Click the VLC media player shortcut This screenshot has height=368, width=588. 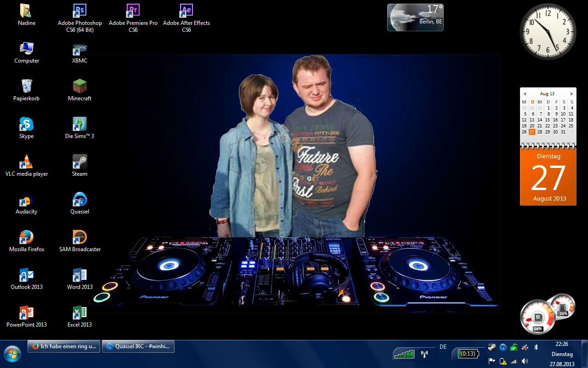click(27, 162)
